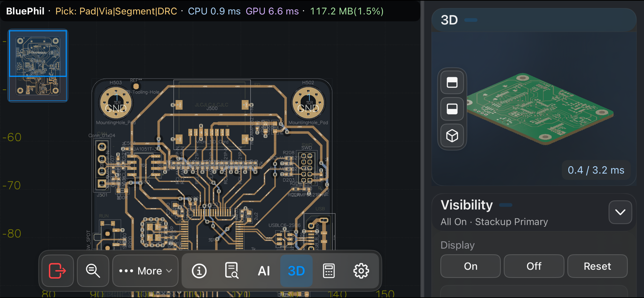This screenshot has height=298, width=644.
Task: Select the H503 GND mounting hole pad
Action: [116, 103]
